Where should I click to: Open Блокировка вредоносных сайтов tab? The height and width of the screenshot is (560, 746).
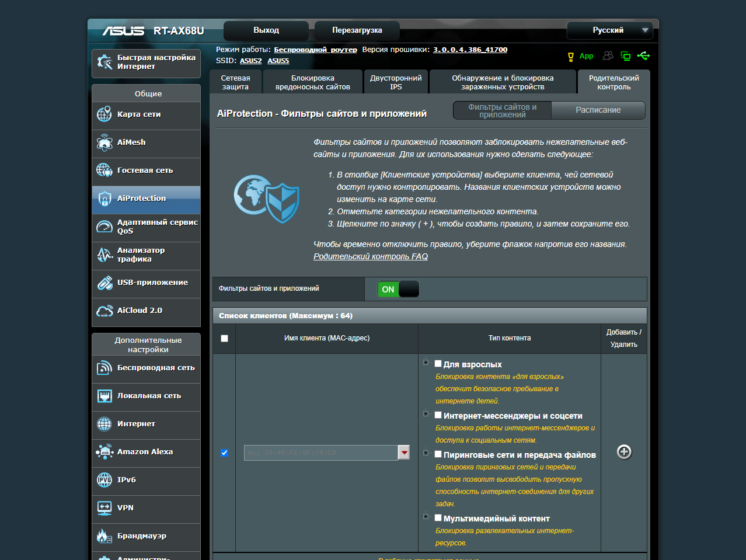[313, 82]
